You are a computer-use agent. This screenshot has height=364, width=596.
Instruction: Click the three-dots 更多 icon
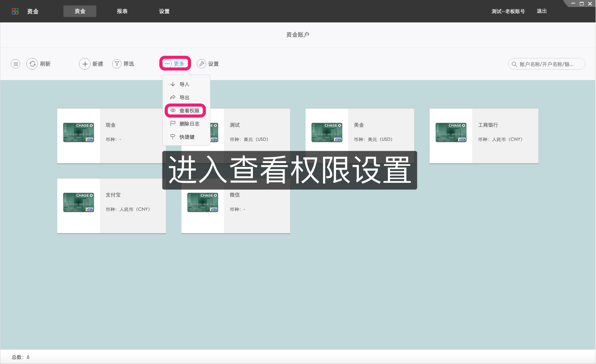pyautogui.click(x=167, y=64)
